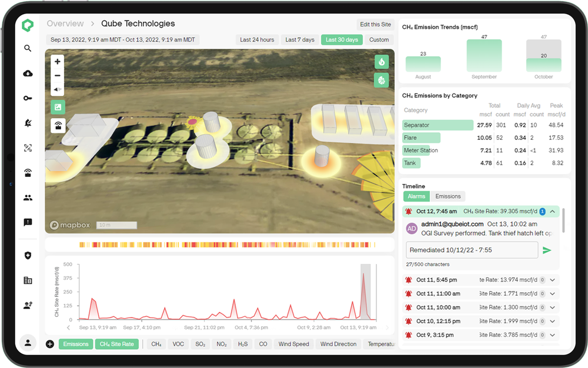This screenshot has height=368, width=588.
Task: Send the remediation comment with the green arrow
Action: 547,250
